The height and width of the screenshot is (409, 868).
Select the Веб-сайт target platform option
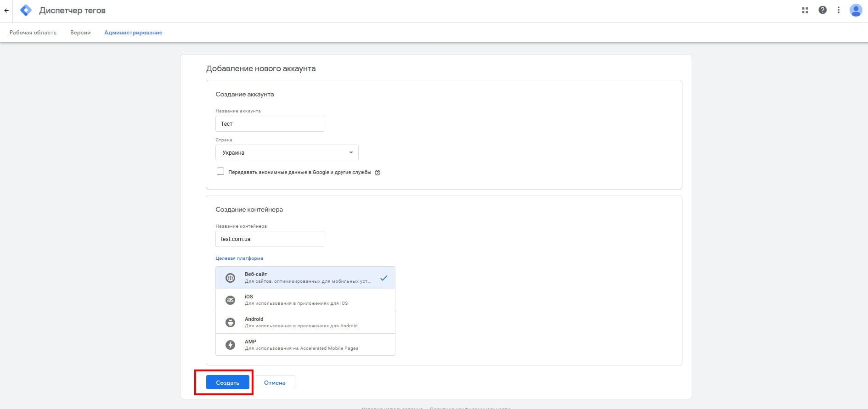[305, 278]
